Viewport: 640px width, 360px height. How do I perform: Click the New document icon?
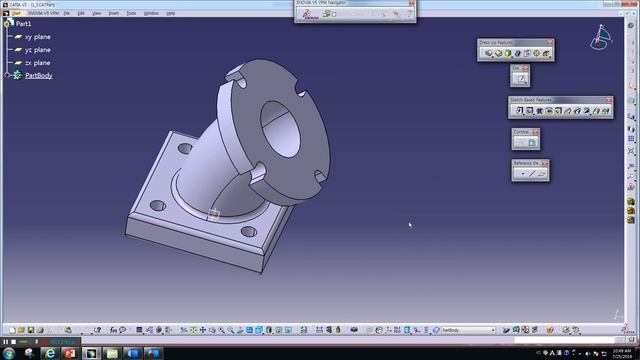pyautogui.click(x=12, y=330)
